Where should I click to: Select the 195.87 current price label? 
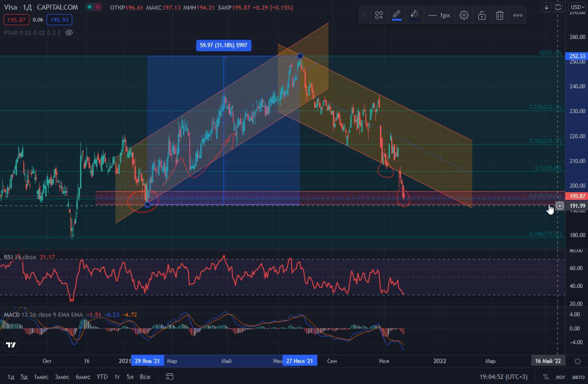(x=577, y=196)
